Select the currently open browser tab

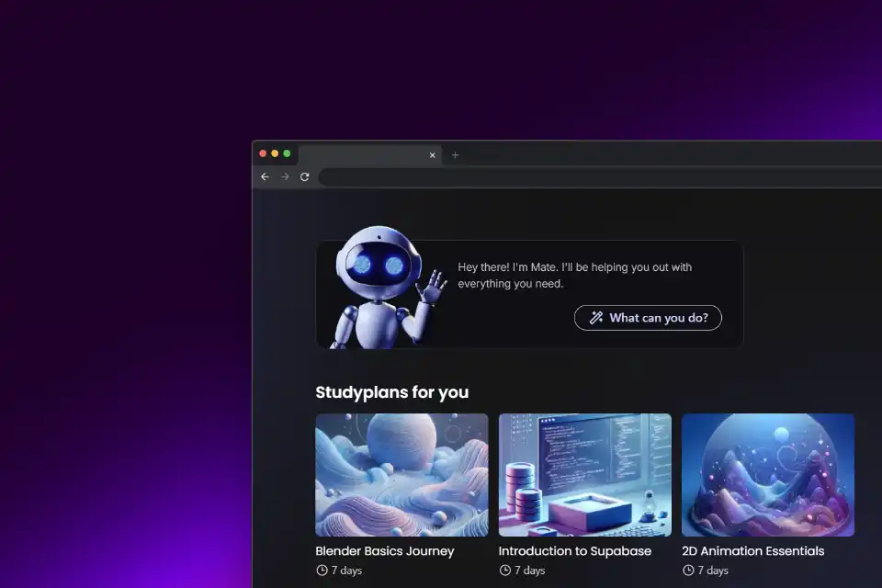(x=367, y=154)
